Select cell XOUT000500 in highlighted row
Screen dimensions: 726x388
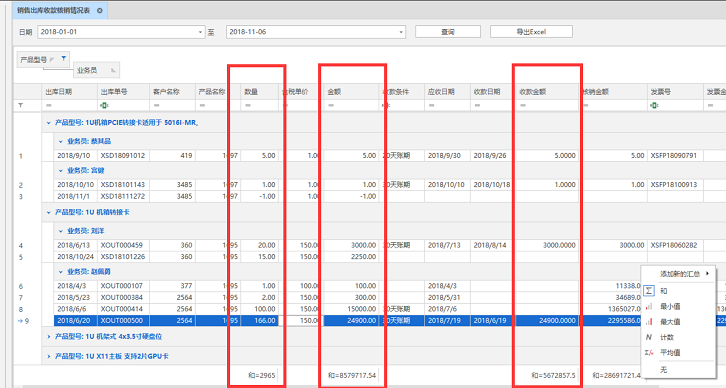coord(123,320)
